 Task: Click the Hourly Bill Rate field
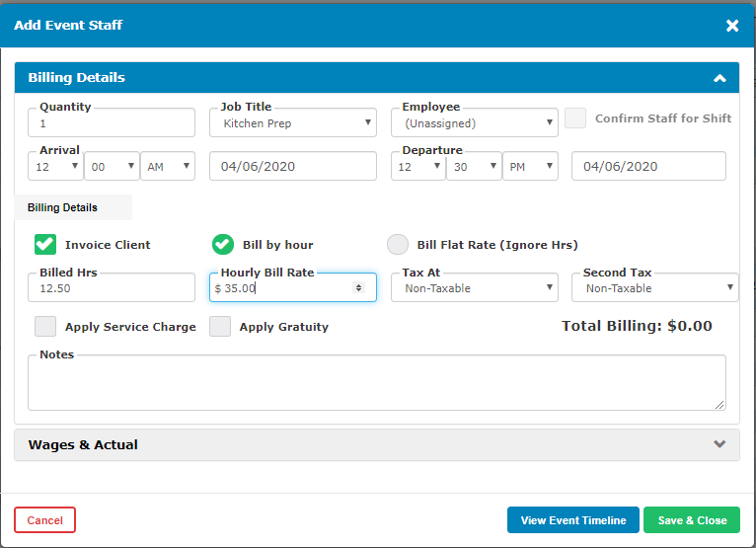293,288
